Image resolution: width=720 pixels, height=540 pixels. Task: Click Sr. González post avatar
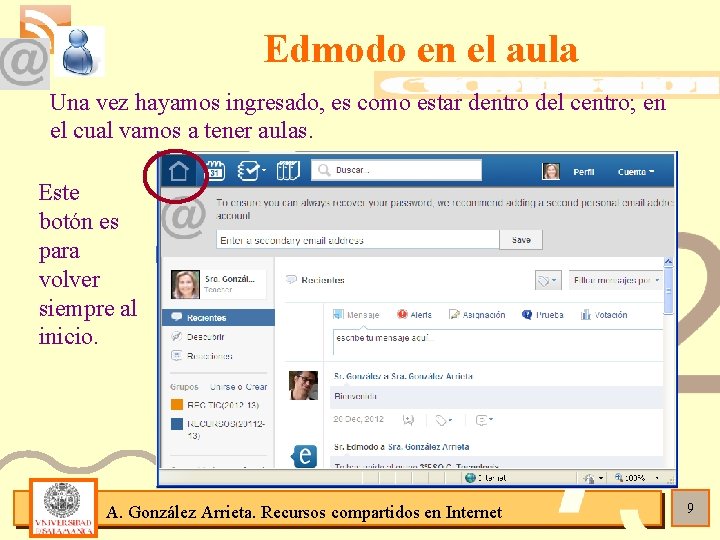click(303, 385)
